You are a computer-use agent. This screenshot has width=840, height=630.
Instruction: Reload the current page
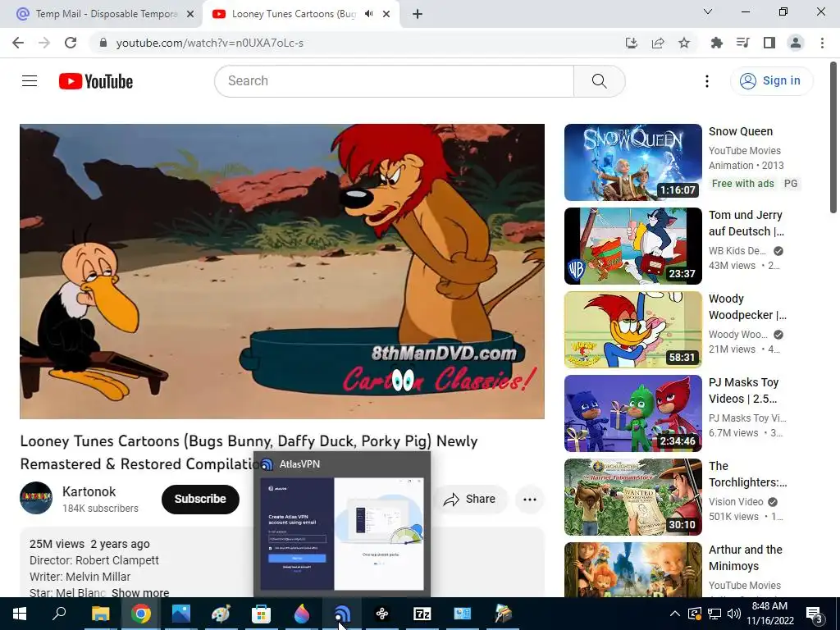click(71, 43)
